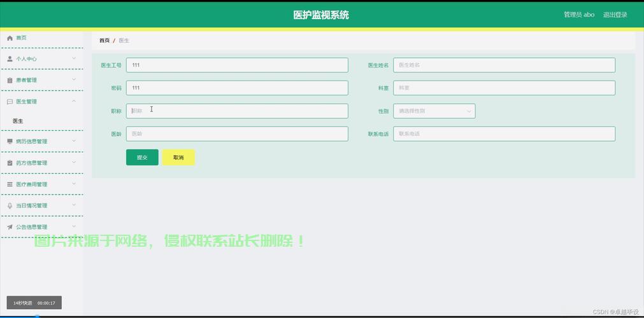Click the 医护监视系统 header title
Screen dimensions: 644x318
[x=321, y=15]
